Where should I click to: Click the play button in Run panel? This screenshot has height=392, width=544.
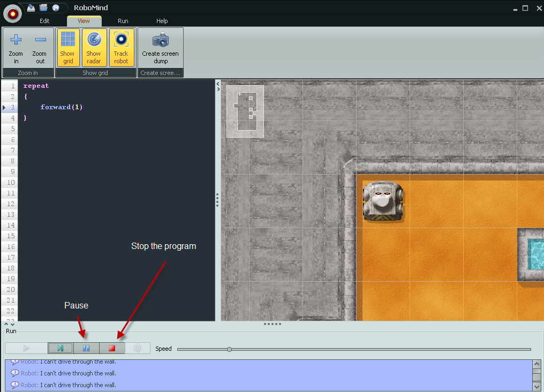(x=26, y=348)
